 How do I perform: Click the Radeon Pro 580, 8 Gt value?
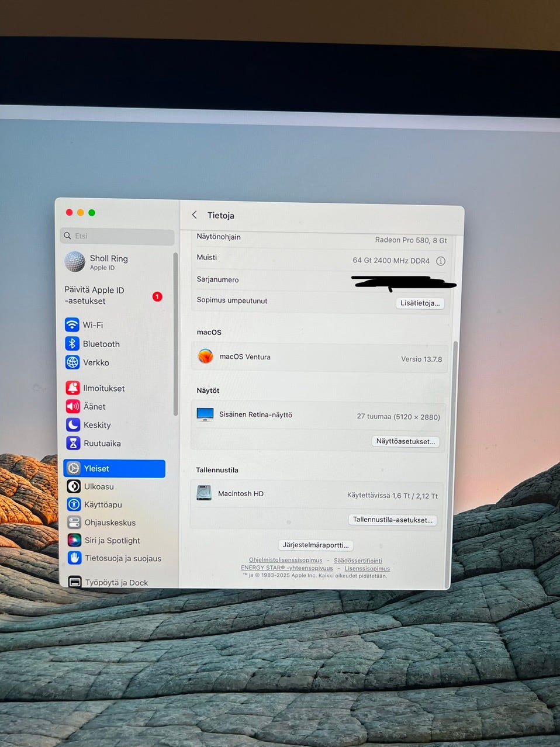click(411, 240)
